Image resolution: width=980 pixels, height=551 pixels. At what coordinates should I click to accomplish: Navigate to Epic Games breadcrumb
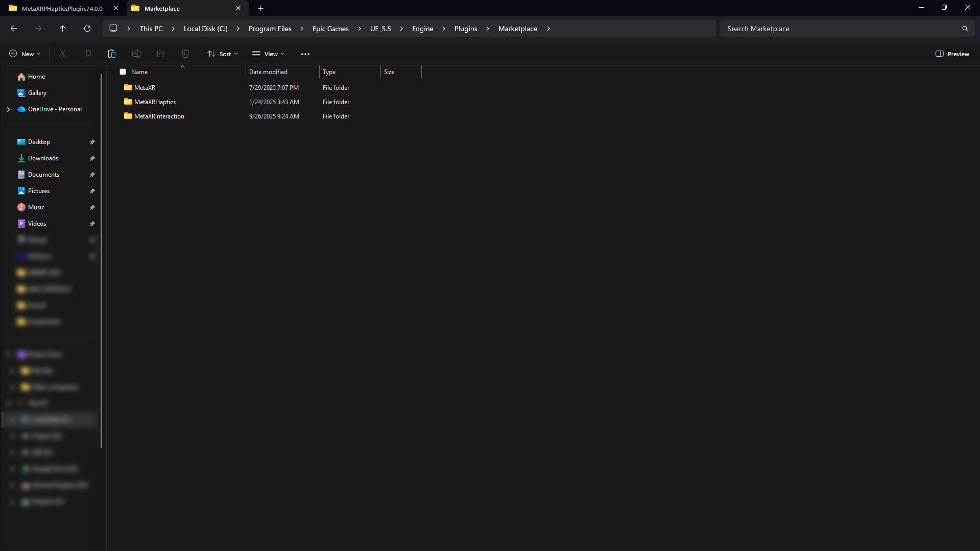click(x=330, y=29)
